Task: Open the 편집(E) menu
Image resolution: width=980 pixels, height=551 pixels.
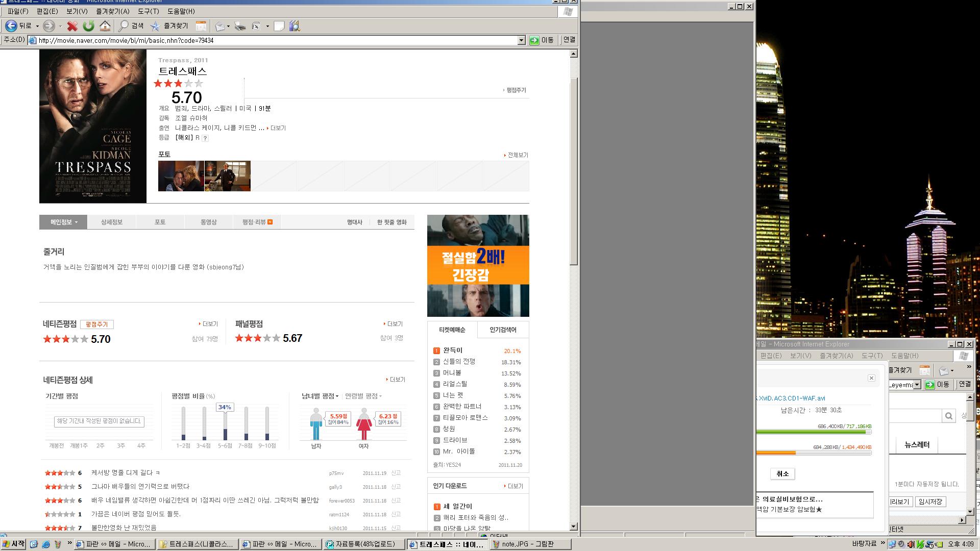Action: click(x=47, y=11)
